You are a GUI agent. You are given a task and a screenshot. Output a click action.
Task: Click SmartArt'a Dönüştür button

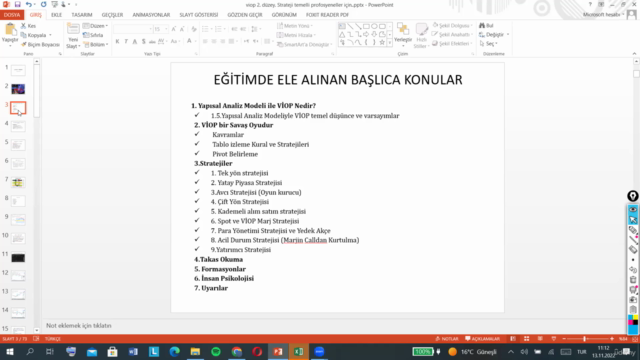pos(304,44)
